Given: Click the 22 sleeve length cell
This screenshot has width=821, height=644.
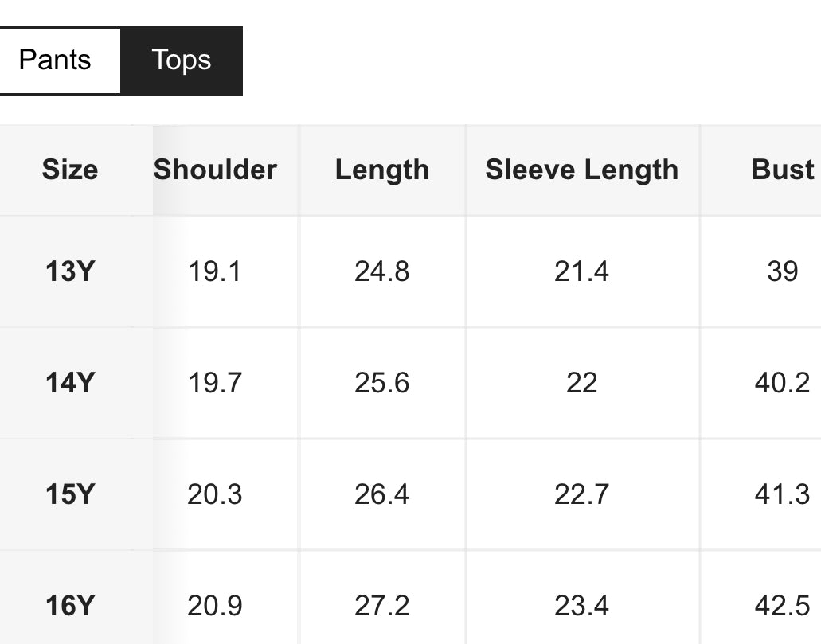Looking at the screenshot, I should coord(582,383).
